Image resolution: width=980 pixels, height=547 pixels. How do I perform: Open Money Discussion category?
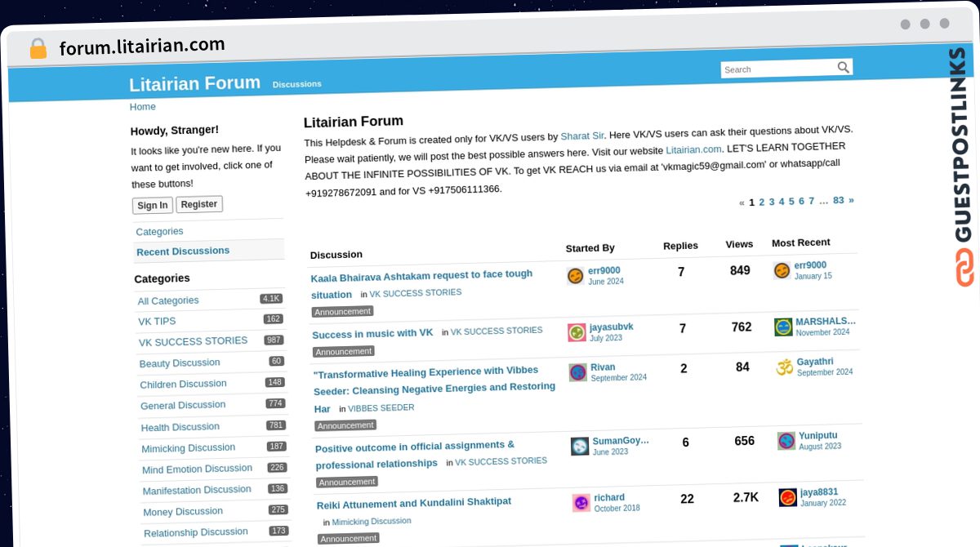click(183, 512)
